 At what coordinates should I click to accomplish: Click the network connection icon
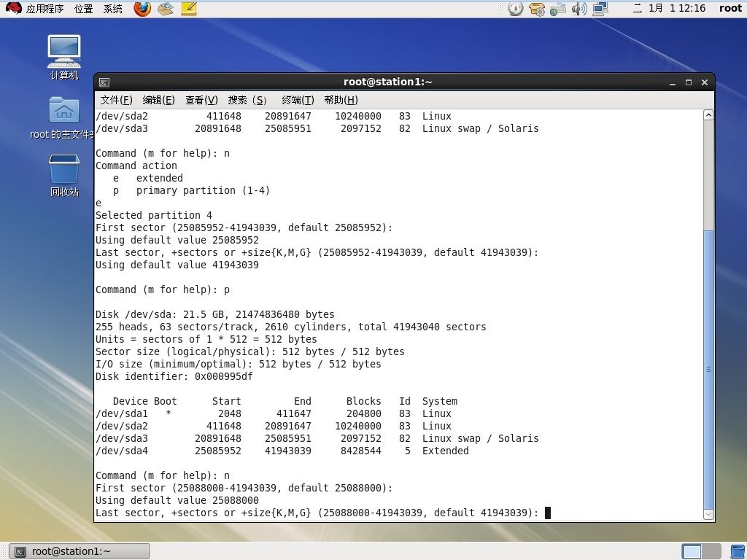[x=600, y=9]
